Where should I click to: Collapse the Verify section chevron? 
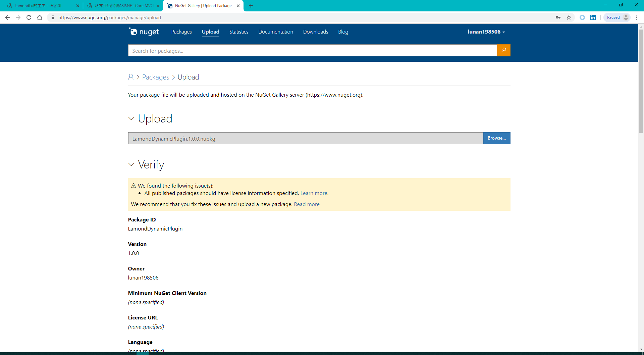(x=131, y=164)
